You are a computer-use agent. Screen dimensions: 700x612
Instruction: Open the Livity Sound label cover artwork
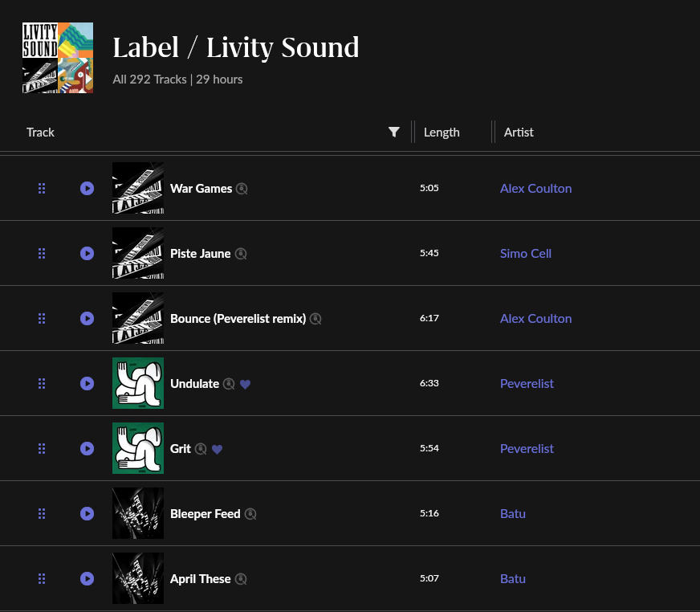click(x=58, y=58)
